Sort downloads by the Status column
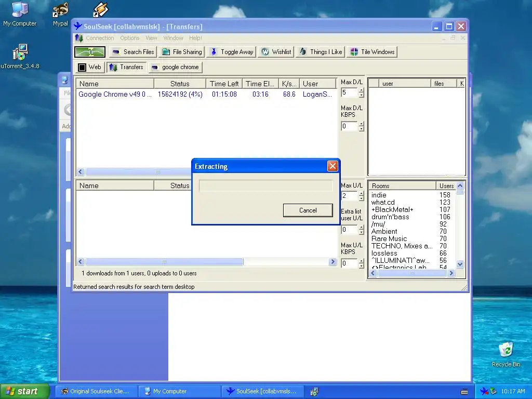This screenshot has width=532, height=399. pos(180,84)
